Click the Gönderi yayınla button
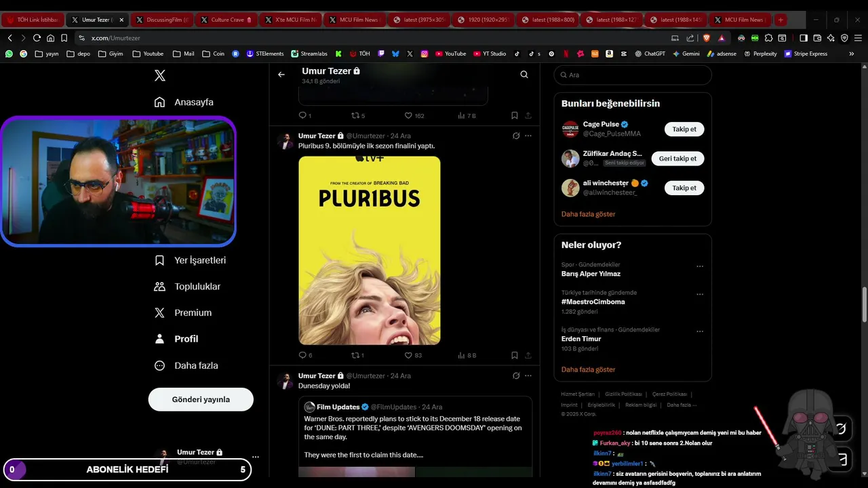 pos(201,399)
